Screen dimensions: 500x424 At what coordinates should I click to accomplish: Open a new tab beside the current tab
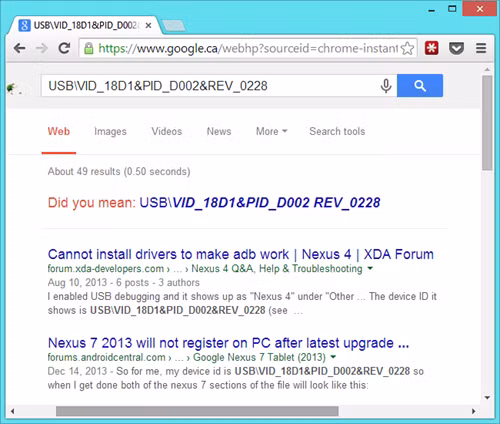(x=174, y=26)
